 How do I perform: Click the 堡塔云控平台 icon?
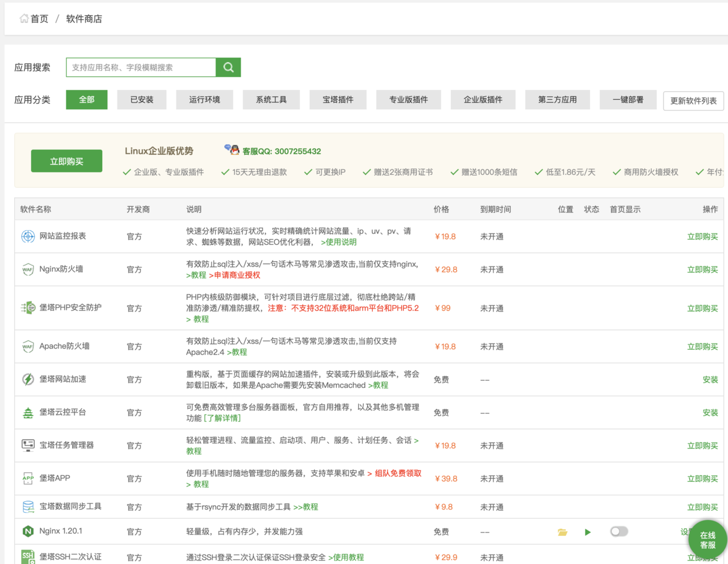point(28,413)
